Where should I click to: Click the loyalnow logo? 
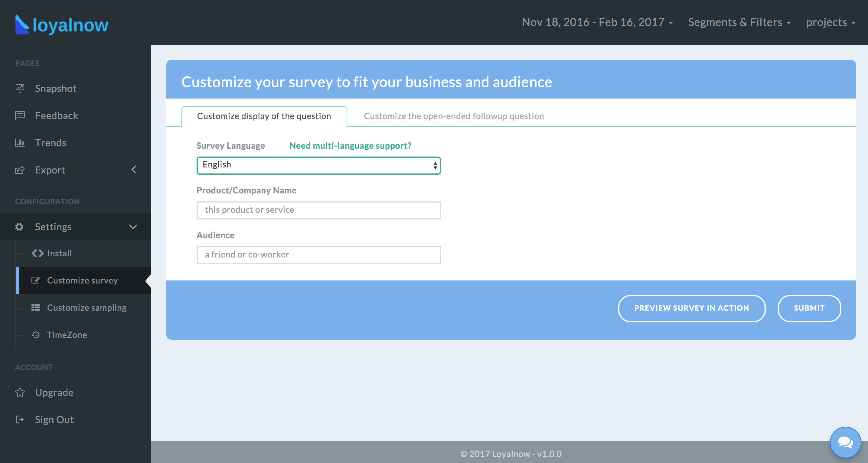click(62, 24)
